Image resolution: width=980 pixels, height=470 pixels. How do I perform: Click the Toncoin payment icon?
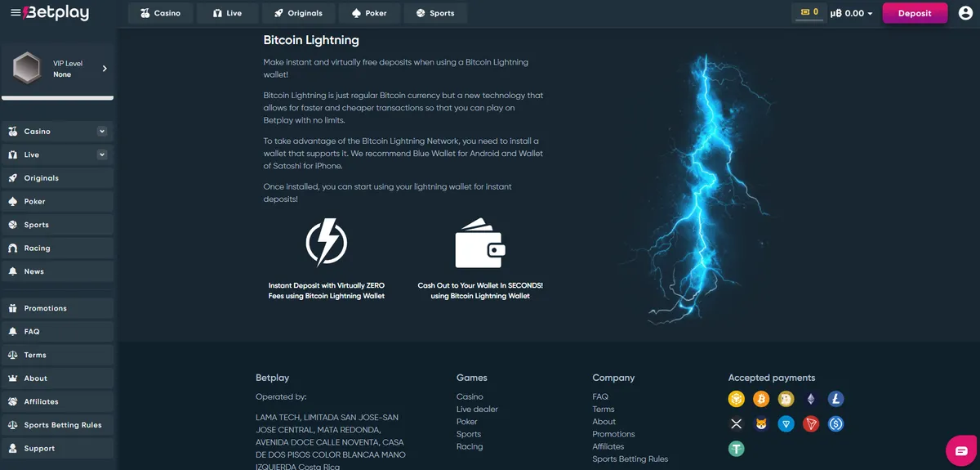[786, 423]
